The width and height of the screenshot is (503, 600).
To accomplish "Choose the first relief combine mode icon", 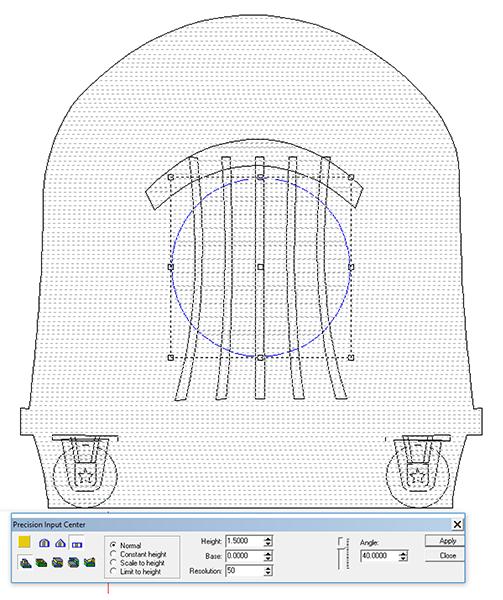I will coord(25,562).
